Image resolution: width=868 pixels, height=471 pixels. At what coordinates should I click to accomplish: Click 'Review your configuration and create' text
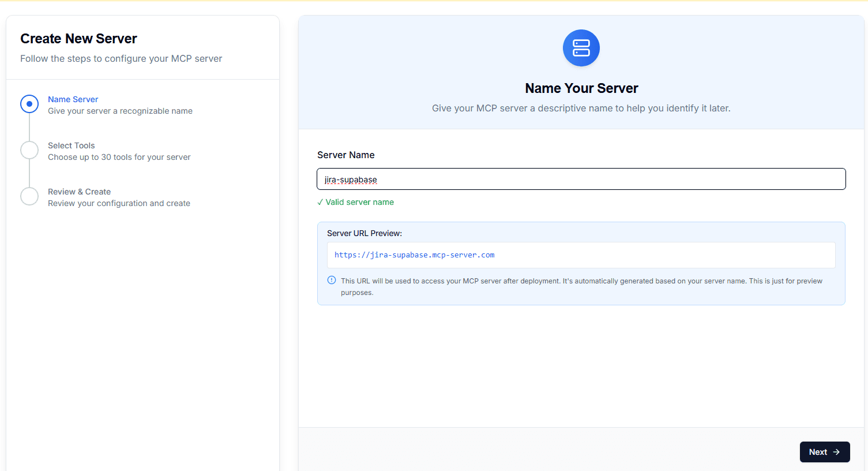coord(119,203)
